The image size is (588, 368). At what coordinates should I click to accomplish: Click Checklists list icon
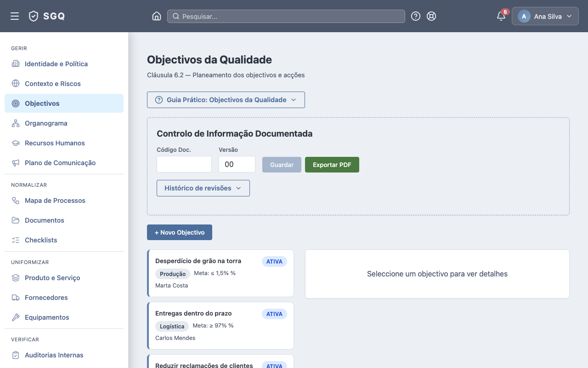click(x=16, y=240)
